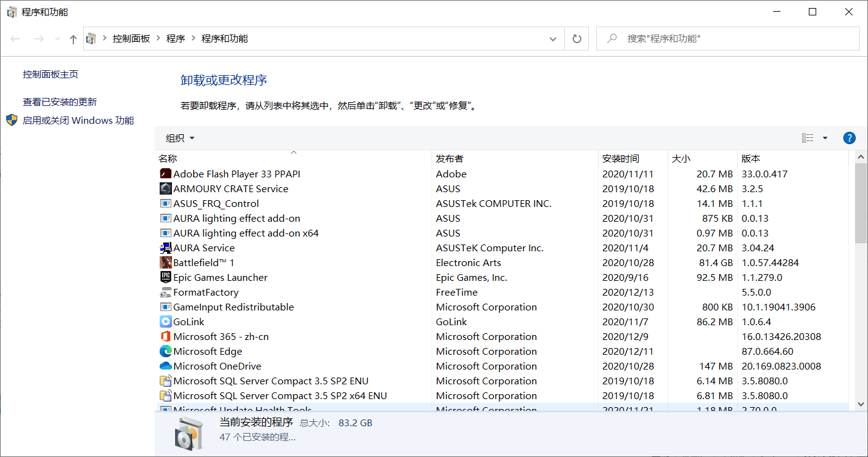
Task: Click the SQL Server Compact 3.5 SP2 ENU icon
Action: pos(165,381)
